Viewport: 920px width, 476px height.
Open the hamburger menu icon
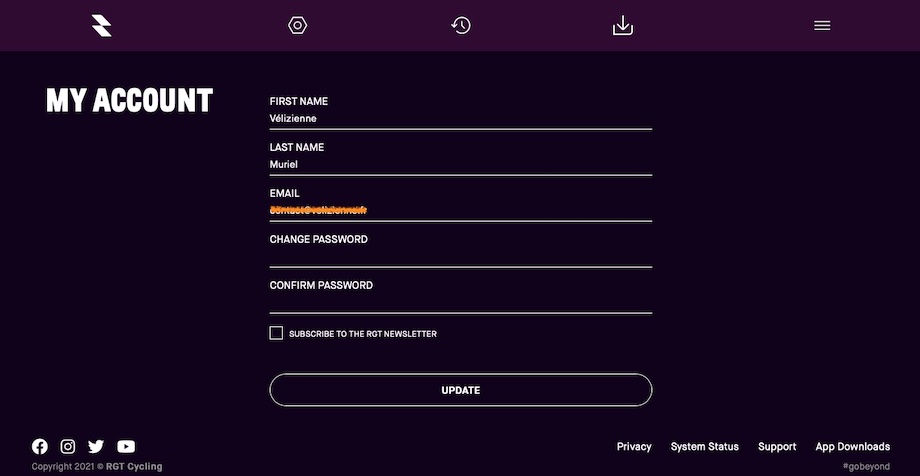pyautogui.click(x=822, y=26)
